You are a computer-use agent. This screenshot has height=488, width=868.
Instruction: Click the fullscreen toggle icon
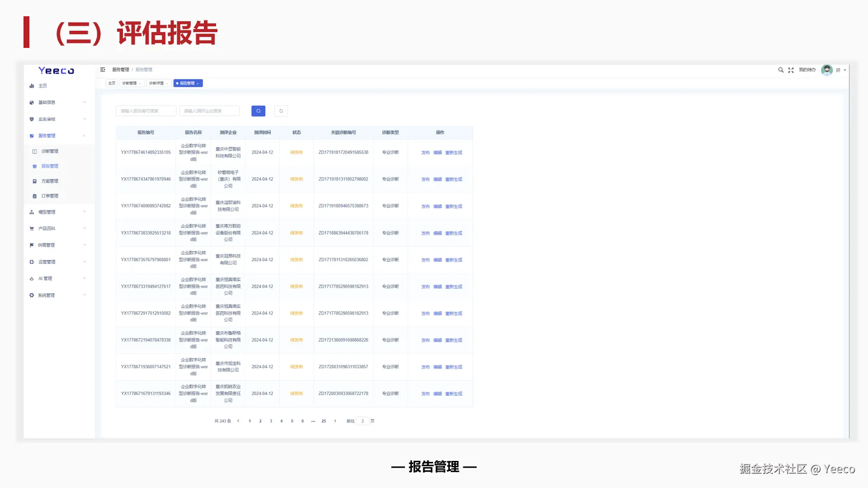click(x=791, y=70)
